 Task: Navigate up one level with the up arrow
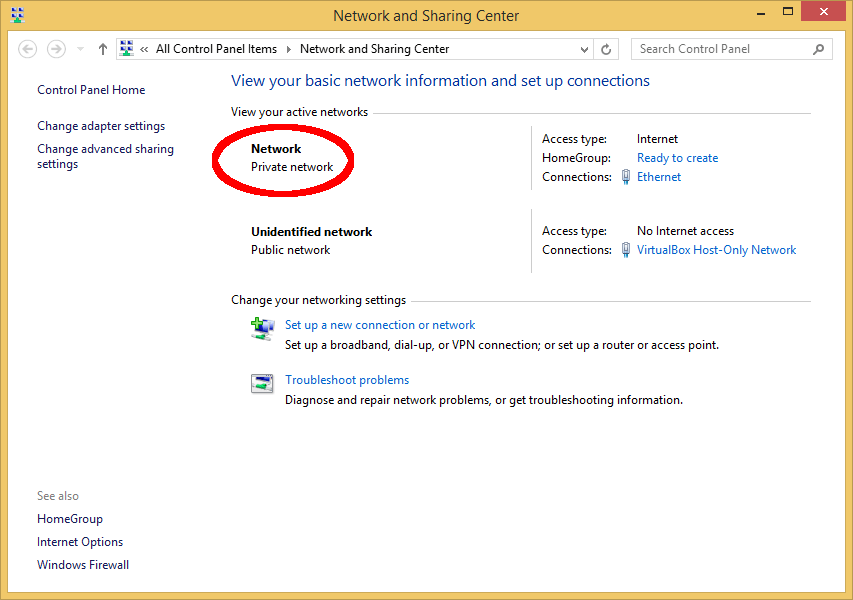click(x=102, y=48)
